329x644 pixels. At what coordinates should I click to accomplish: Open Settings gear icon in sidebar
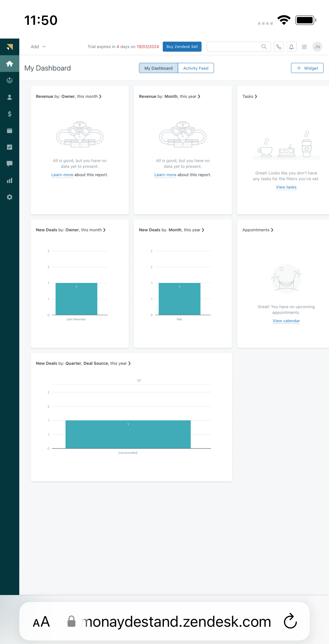[9, 197]
